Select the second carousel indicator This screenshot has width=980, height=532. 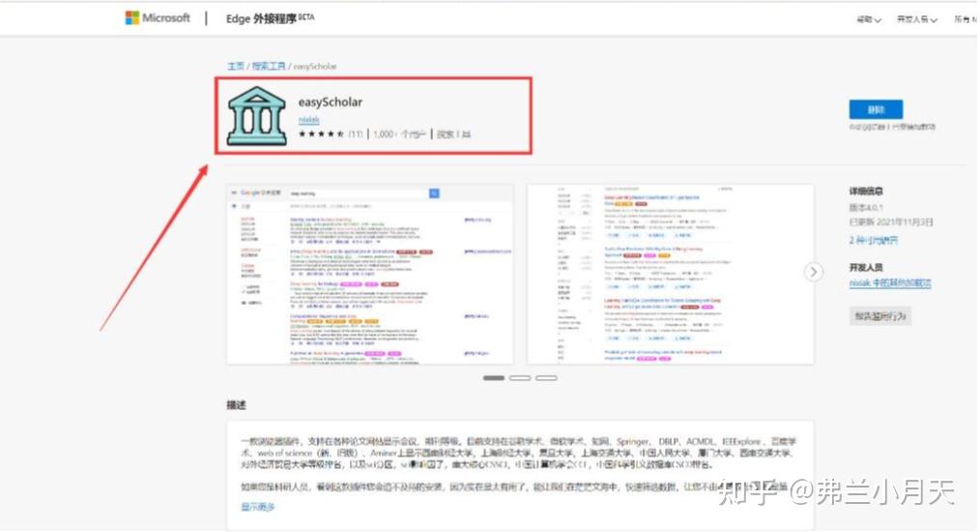(x=520, y=378)
